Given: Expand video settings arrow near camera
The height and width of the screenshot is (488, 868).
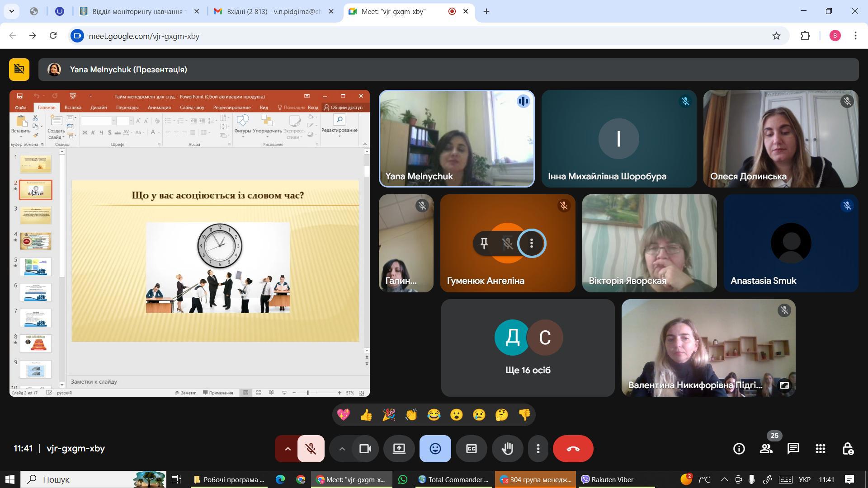Looking at the screenshot, I should coord(342,449).
